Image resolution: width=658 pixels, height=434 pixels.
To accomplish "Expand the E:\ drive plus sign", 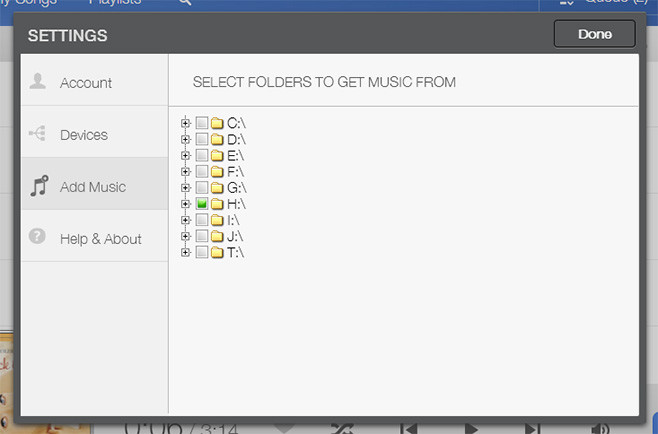I will tap(185, 155).
